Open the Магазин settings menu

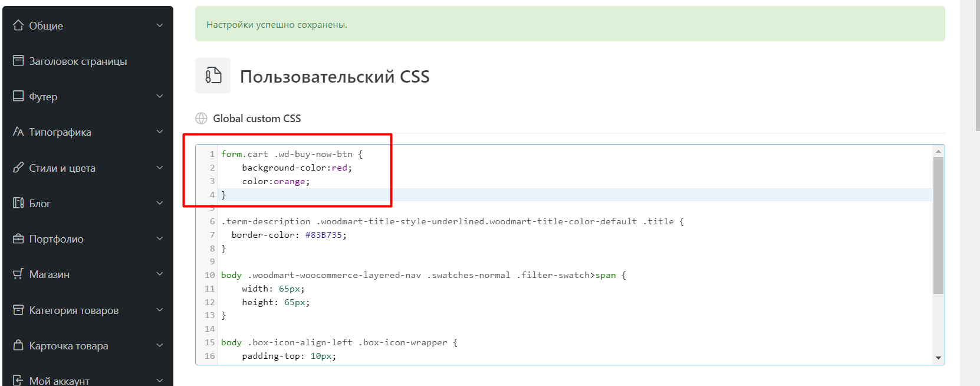click(x=88, y=274)
